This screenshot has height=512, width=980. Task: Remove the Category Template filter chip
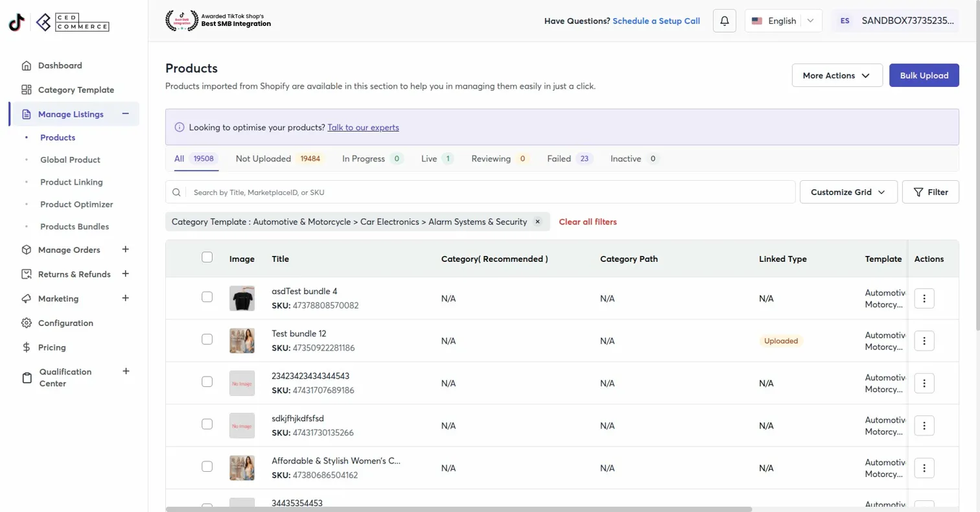pyautogui.click(x=537, y=222)
